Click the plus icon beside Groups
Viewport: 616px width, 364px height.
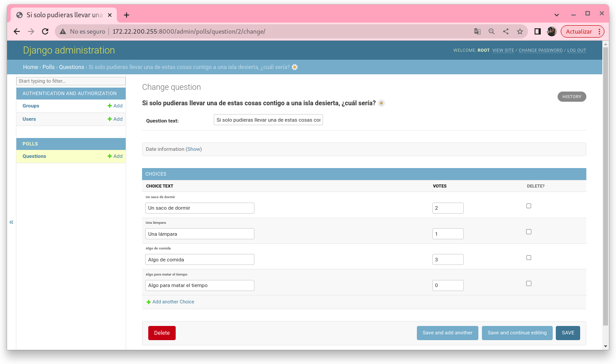point(110,106)
